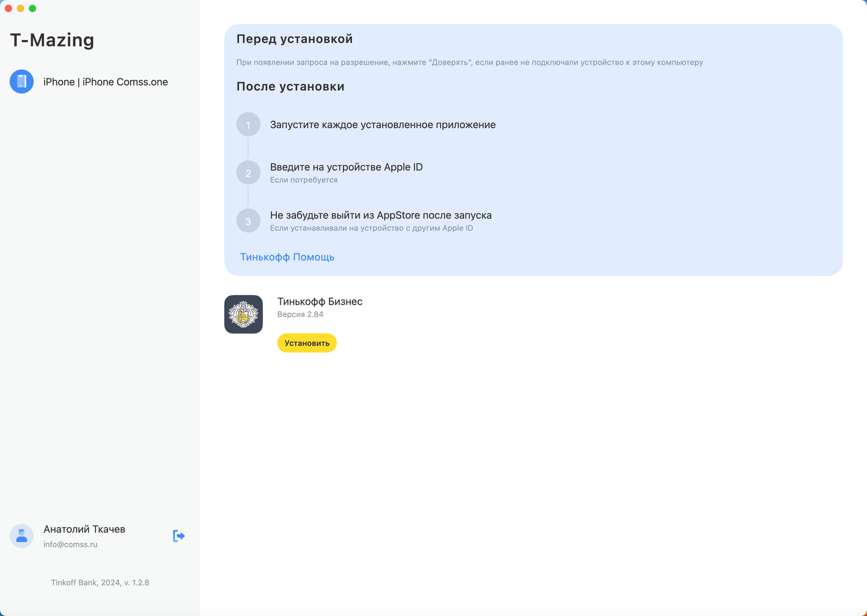This screenshot has width=867, height=616.
Task: Install Тинькофф Бизнес with the Установить button
Action: [x=307, y=343]
